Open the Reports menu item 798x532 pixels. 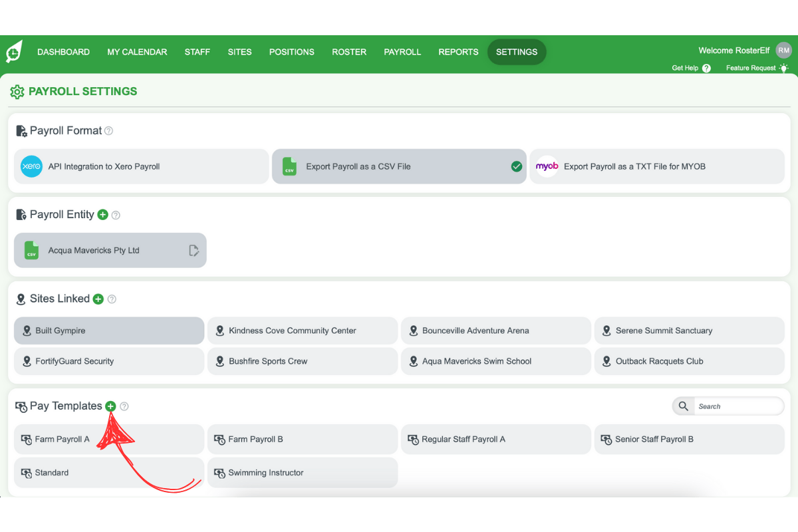(458, 52)
